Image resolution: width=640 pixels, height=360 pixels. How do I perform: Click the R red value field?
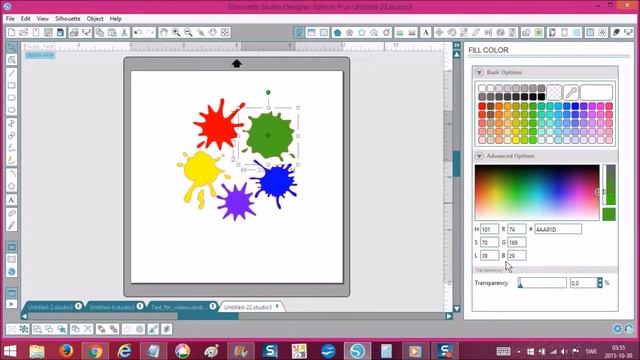[516, 229]
